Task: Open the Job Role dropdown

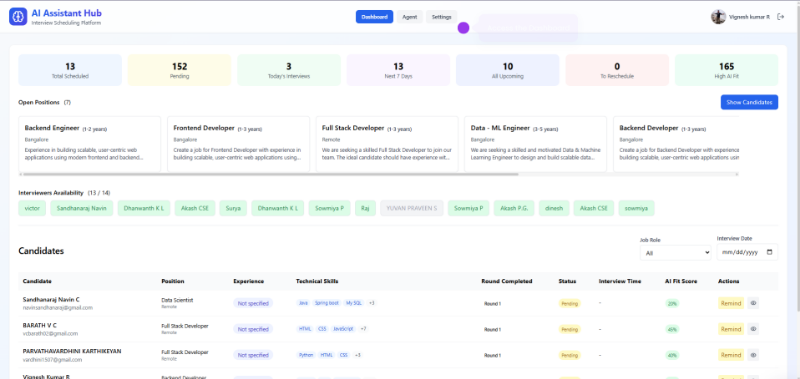Action: click(x=676, y=252)
